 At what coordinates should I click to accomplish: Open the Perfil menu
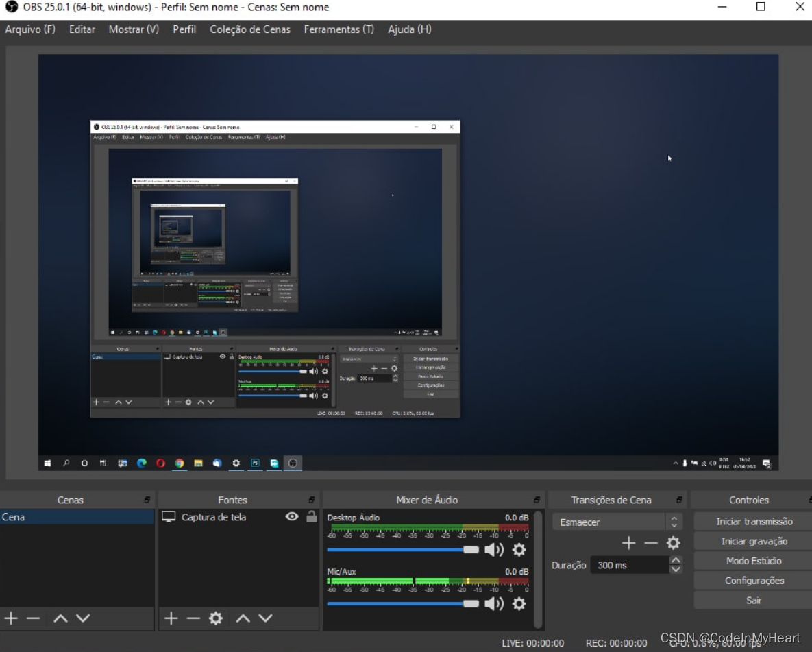(x=184, y=29)
